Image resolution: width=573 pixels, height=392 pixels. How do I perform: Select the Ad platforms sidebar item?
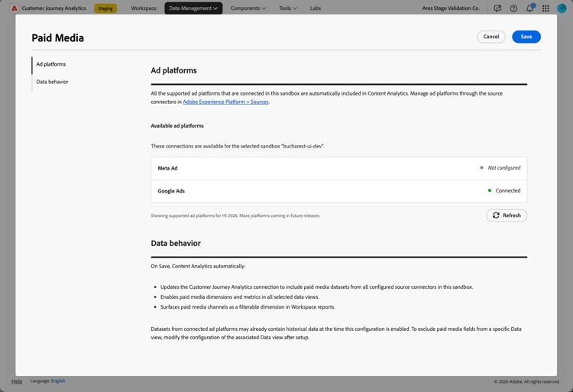click(x=50, y=64)
